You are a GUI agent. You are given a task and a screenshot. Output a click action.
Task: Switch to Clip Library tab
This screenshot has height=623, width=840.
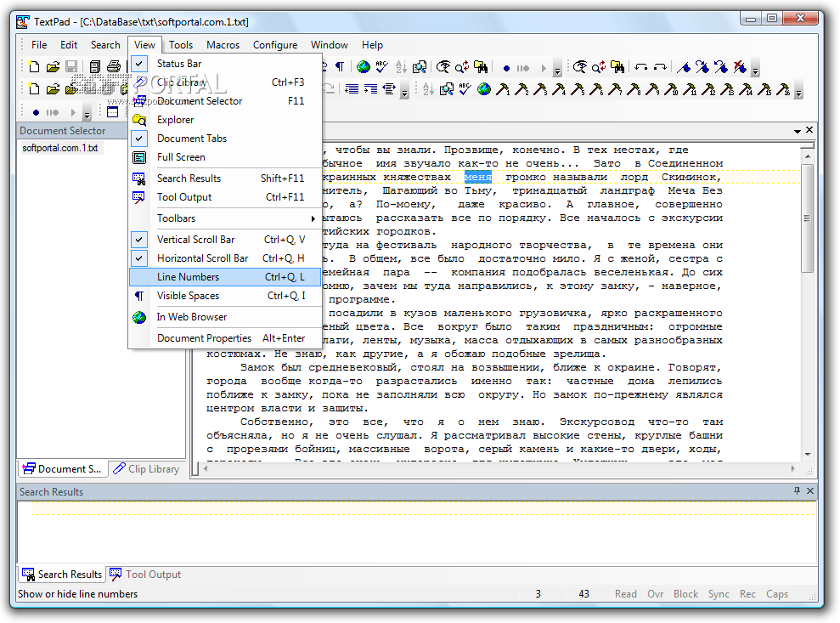click(147, 469)
